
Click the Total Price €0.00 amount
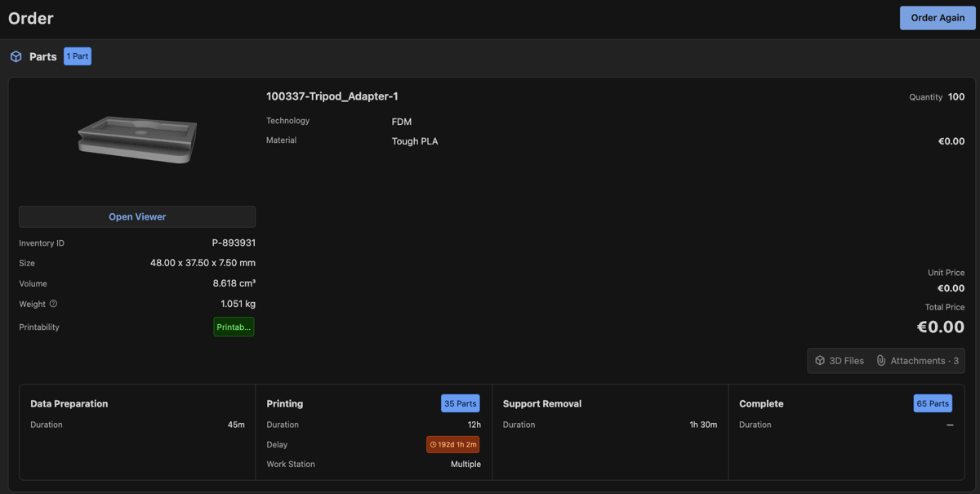tap(941, 327)
